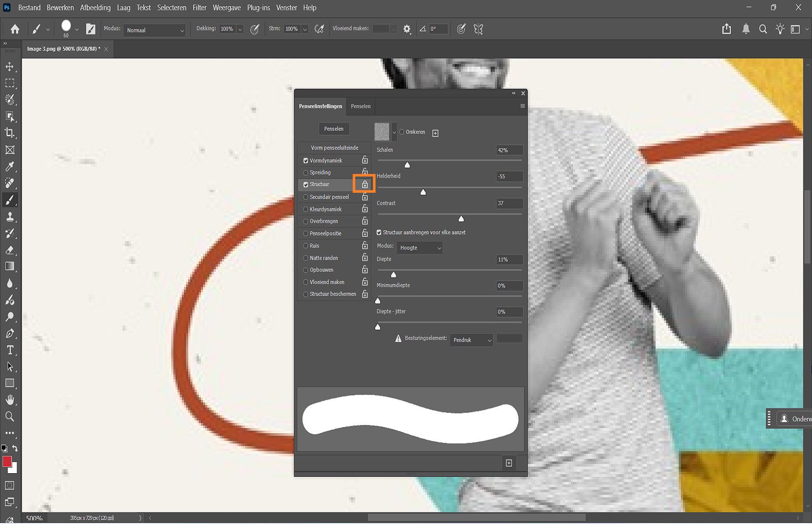The image size is (812, 524).
Task: Open the blend mode dropdown set to Normaal
Action: coord(154,30)
